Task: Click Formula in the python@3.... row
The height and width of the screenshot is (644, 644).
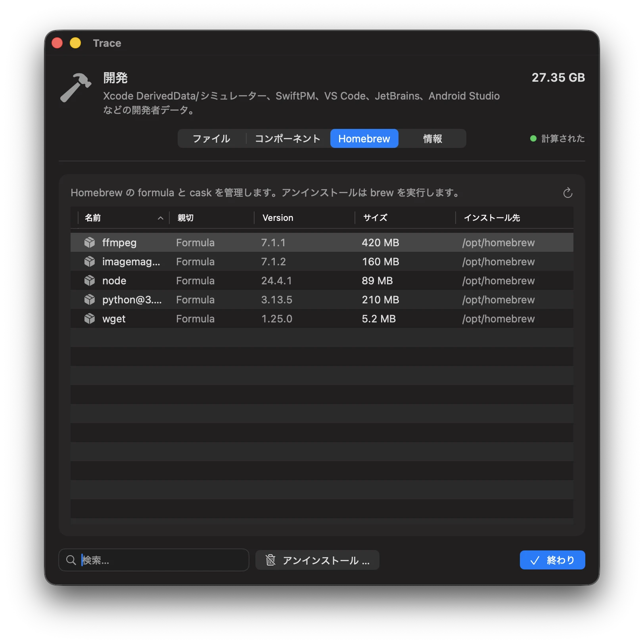Action: 195,299
